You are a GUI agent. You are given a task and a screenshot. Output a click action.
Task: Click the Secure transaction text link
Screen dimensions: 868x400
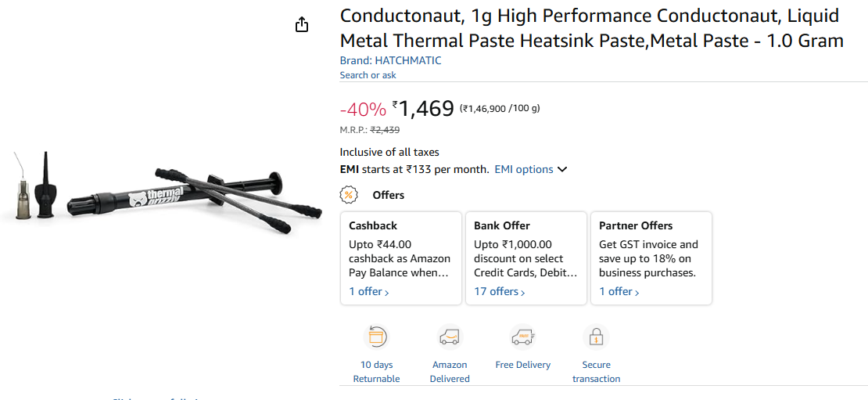pos(596,372)
